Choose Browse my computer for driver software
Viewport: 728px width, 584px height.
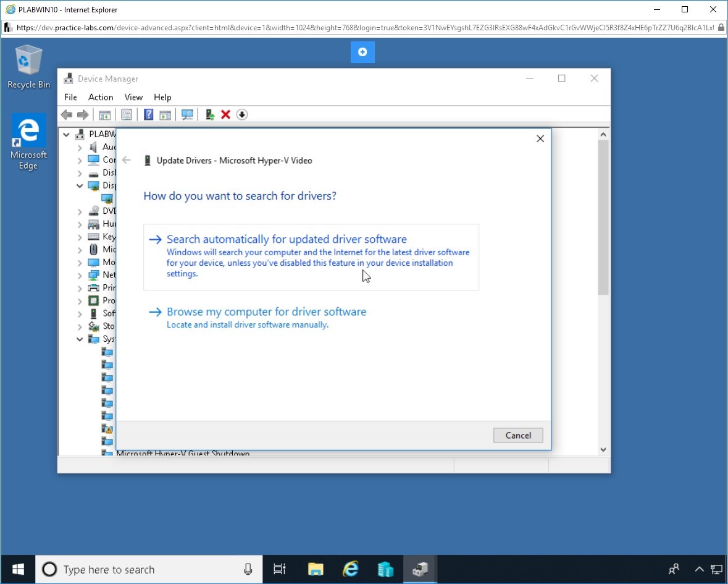[x=311, y=317]
